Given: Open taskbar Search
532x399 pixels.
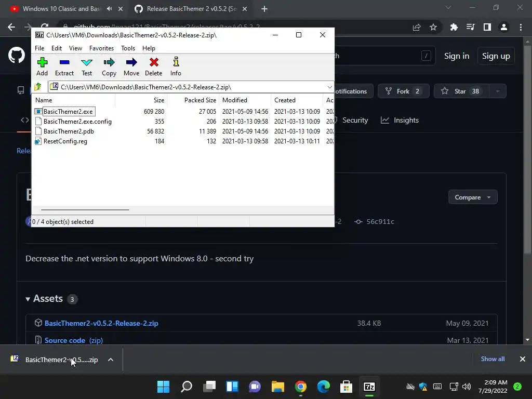Looking at the screenshot, I should (187, 387).
